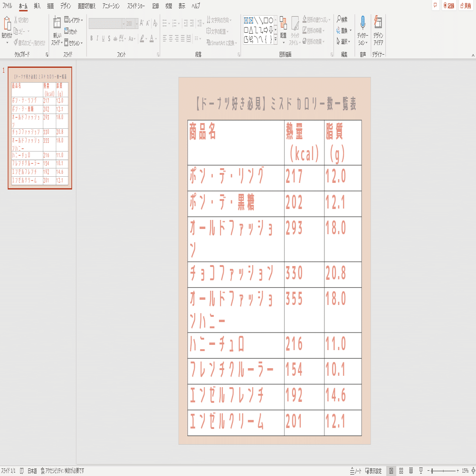The height and width of the screenshot is (476, 476).
Task: Expand the Section (セクション) dropdown
Action: point(74,43)
